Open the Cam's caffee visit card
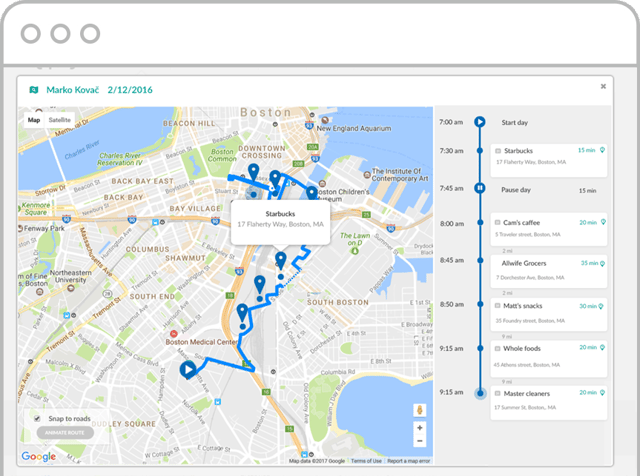The width and height of the screenshot is (640, 476). pyautogui.click(x=549, y=229)
